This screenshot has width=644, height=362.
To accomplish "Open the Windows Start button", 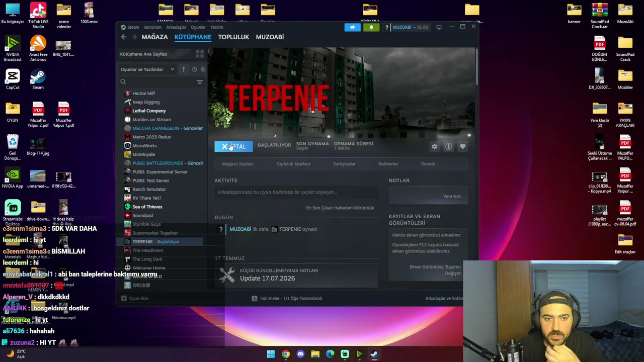I will [271, 354].
